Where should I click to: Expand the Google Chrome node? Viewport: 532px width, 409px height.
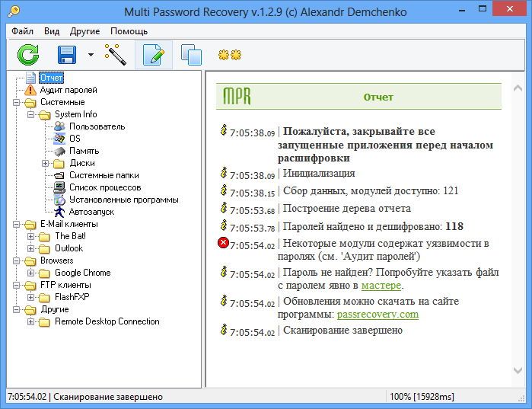coord(30,273)
